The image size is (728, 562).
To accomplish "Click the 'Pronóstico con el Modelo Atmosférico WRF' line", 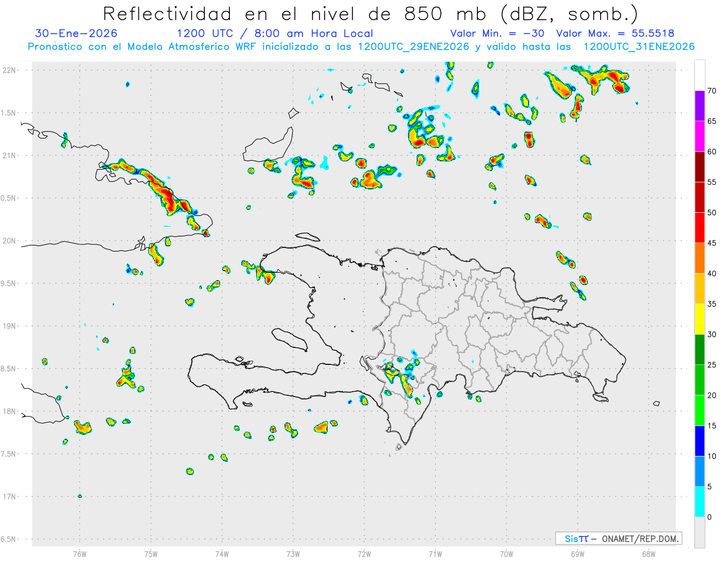I will [361, 47].
